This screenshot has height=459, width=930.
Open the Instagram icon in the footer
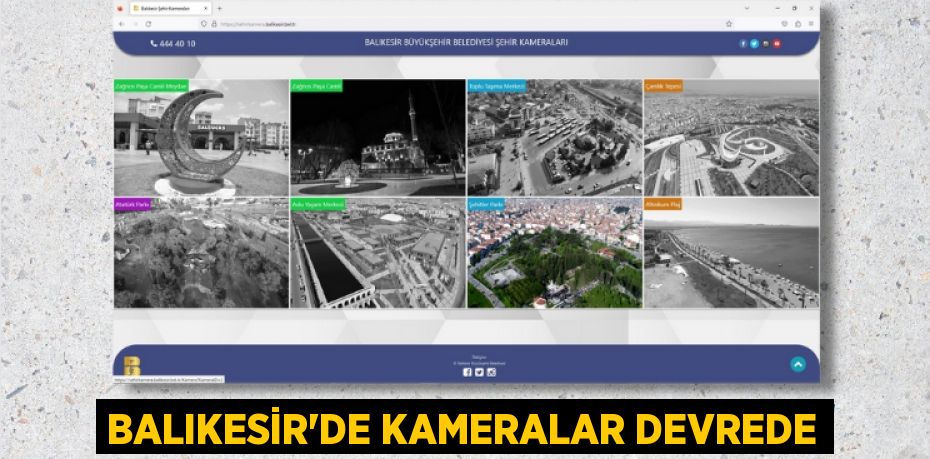click(491, 372)
